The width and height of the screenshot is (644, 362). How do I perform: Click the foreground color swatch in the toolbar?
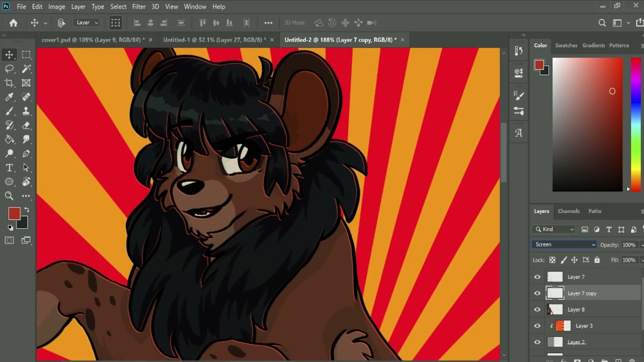[x=14, y=214]
